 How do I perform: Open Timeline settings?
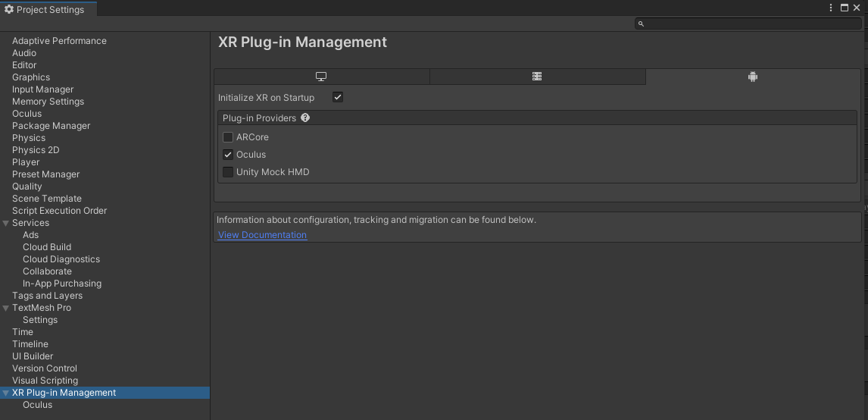click(30, 344)
